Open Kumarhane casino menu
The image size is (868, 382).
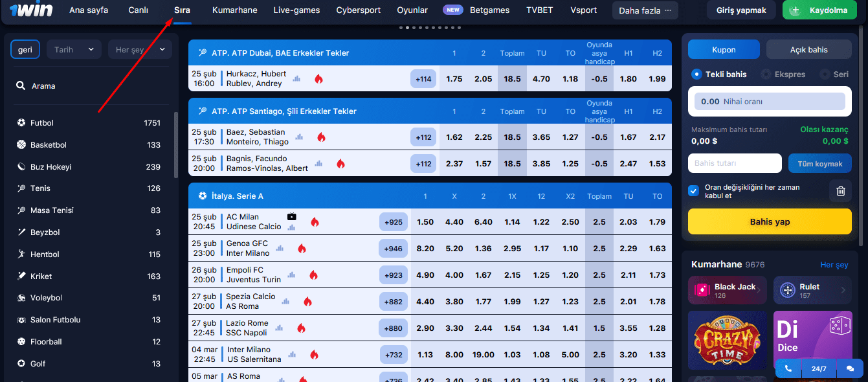[x=235, y=10]
